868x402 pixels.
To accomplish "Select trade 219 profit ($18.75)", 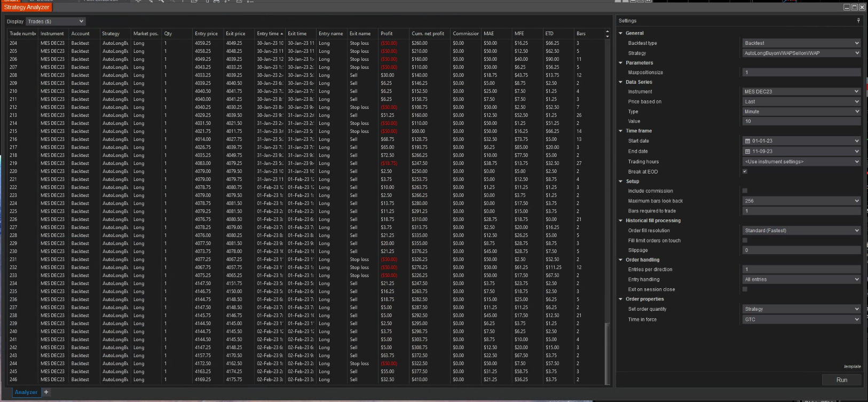I will click(389, 163).
